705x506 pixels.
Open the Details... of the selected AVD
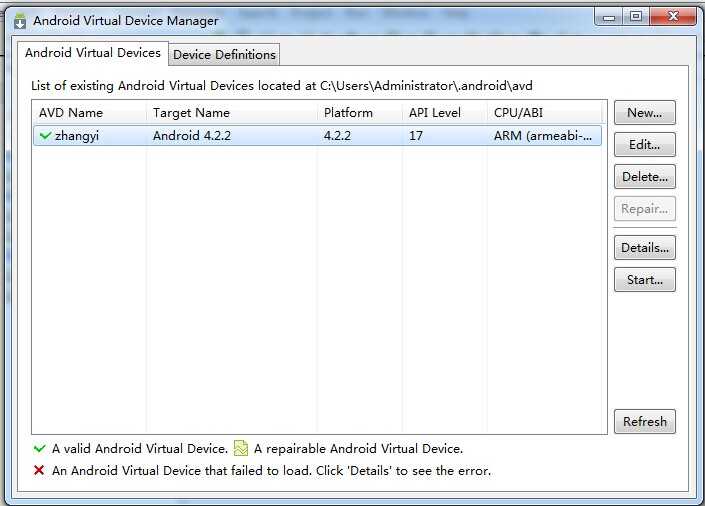click(x=645, y=247)
